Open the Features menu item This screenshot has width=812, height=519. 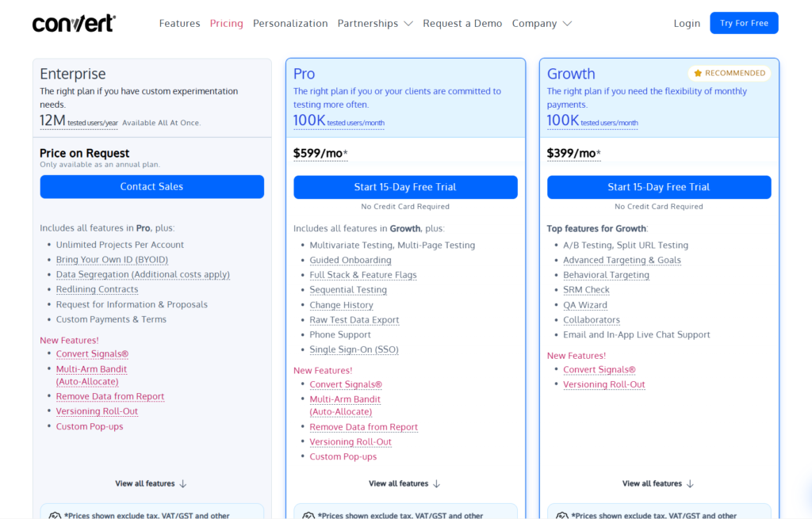pyautogui.click(x=179, y=23)
